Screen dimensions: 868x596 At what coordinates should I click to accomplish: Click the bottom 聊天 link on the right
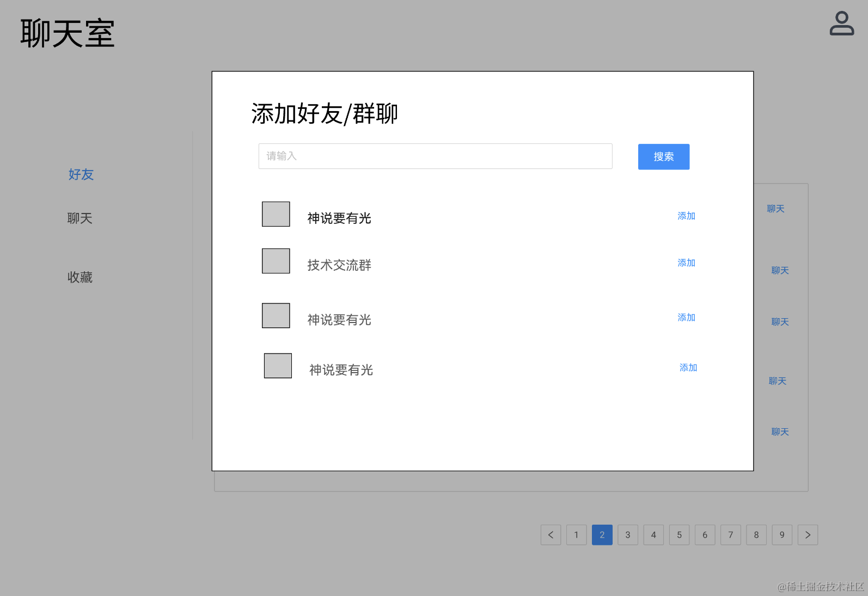(x=780, y=432)
